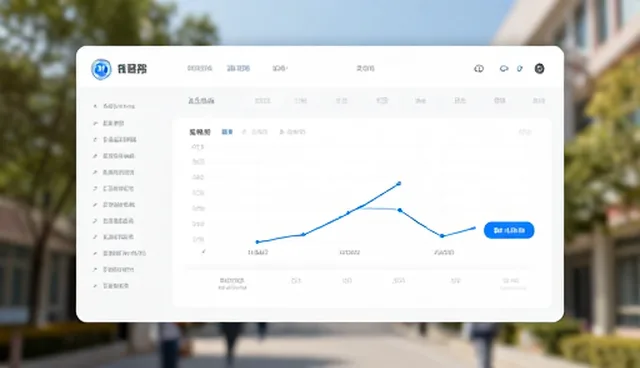Image resolution: width=640 pixels, height=368 pixels.
Task: Click the circular clock-like icon in header
Action: [x=479, y=69]
